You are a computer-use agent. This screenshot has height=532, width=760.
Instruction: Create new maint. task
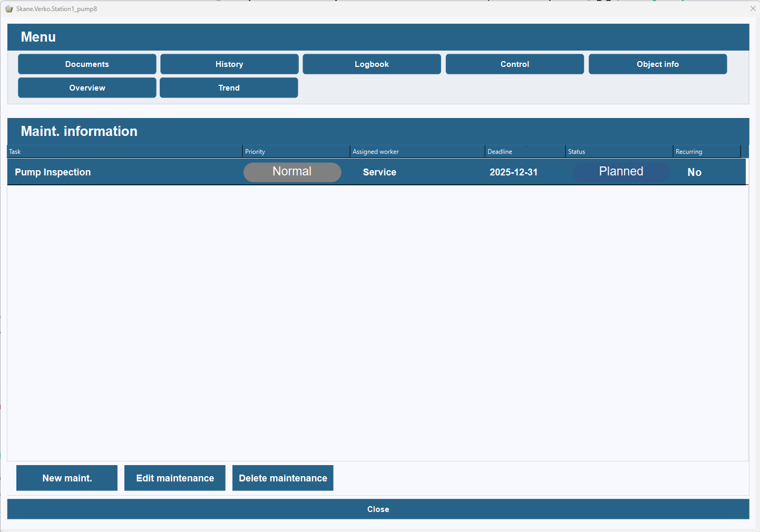pos(67,478)
